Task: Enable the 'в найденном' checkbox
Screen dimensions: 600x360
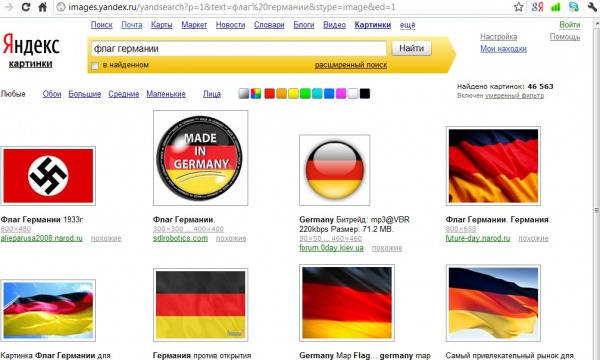Action: coord(95,66)
